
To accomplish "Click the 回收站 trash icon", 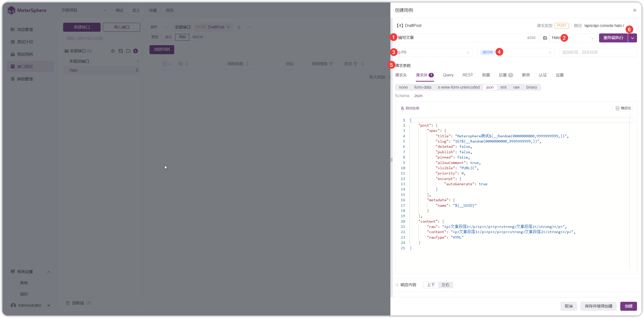I will coord(67,303).
